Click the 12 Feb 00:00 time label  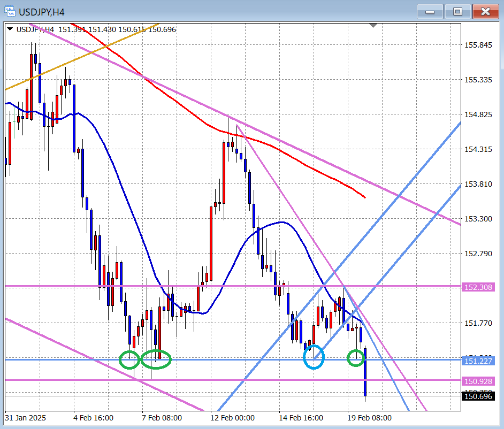(232, 417)
